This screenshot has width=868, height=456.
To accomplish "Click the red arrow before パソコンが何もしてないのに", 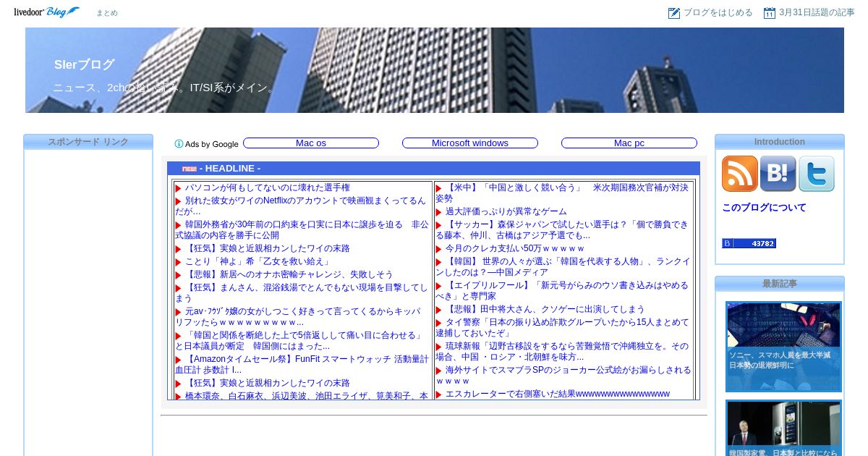I will 179,189.
